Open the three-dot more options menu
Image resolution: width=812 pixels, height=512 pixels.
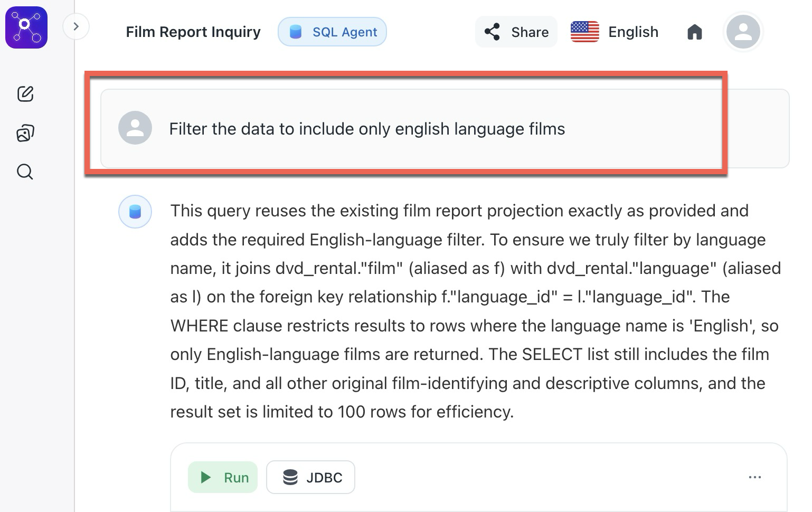(x=755, y=478)
